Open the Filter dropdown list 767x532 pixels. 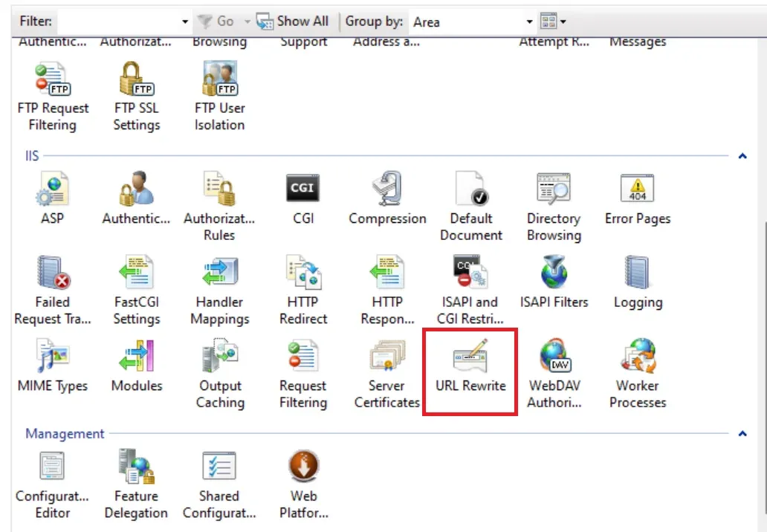[x=185, y=22]
